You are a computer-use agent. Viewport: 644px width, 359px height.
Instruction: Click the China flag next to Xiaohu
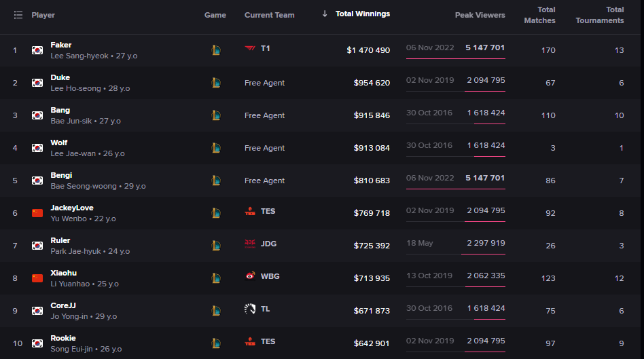tap(37, 278)
